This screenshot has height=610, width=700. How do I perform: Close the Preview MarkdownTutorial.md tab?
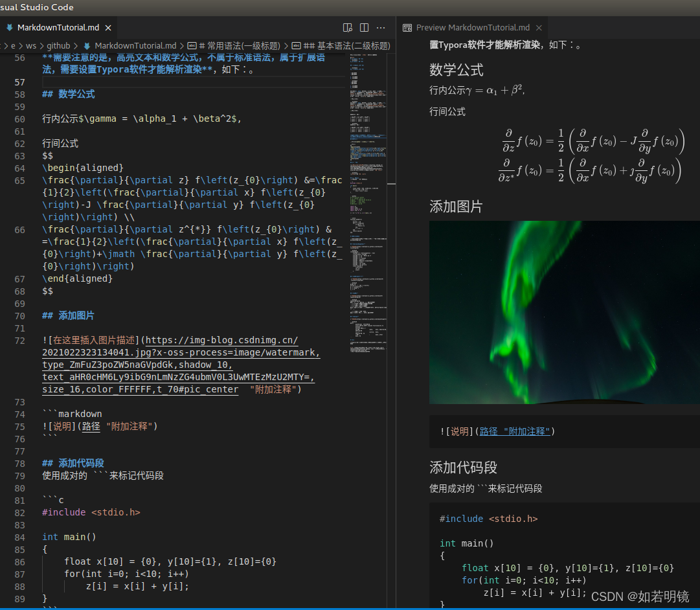[539, 28]
